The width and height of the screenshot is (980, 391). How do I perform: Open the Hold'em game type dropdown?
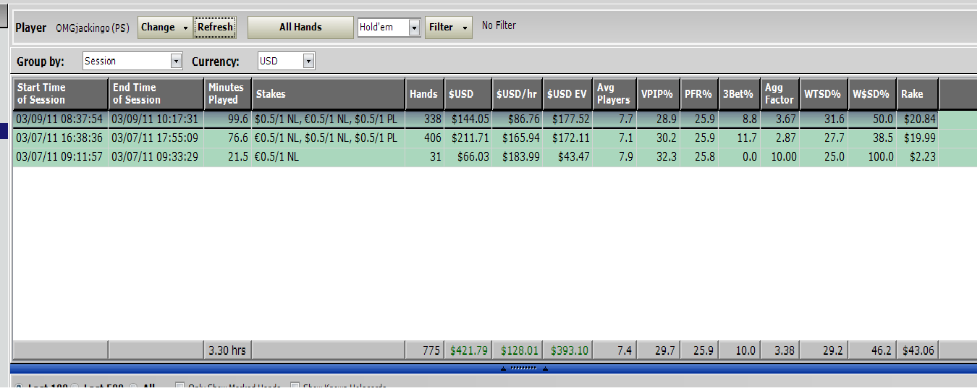click(414, 28)
